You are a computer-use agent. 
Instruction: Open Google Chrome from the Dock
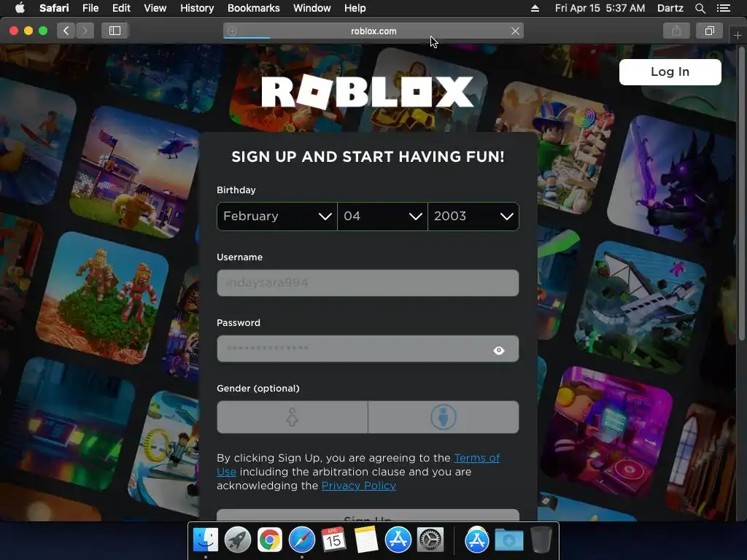270,540
